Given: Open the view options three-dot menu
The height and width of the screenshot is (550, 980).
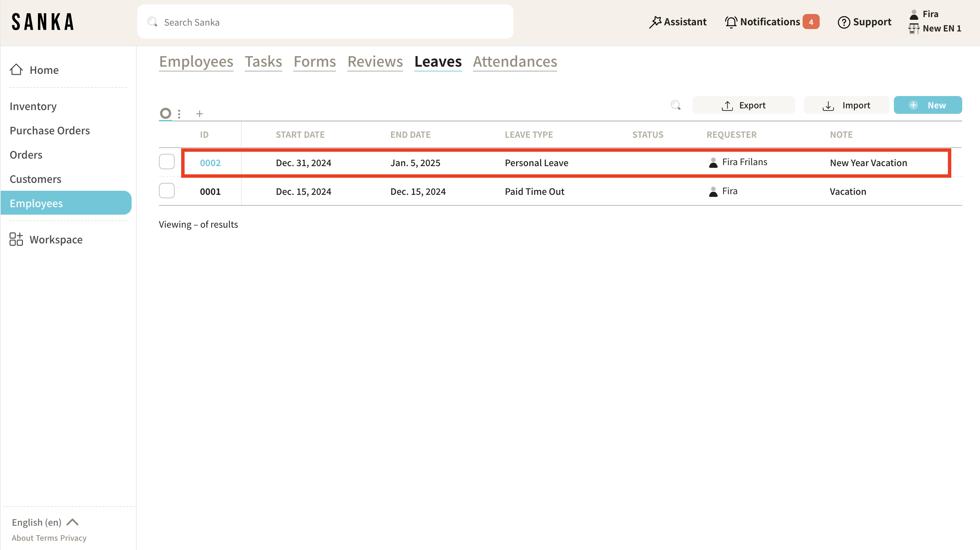Looking at the screenshot, I should pos(179,114).
